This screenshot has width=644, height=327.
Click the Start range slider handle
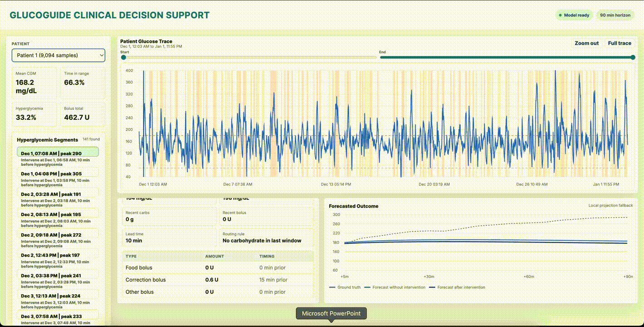[123, 57]
